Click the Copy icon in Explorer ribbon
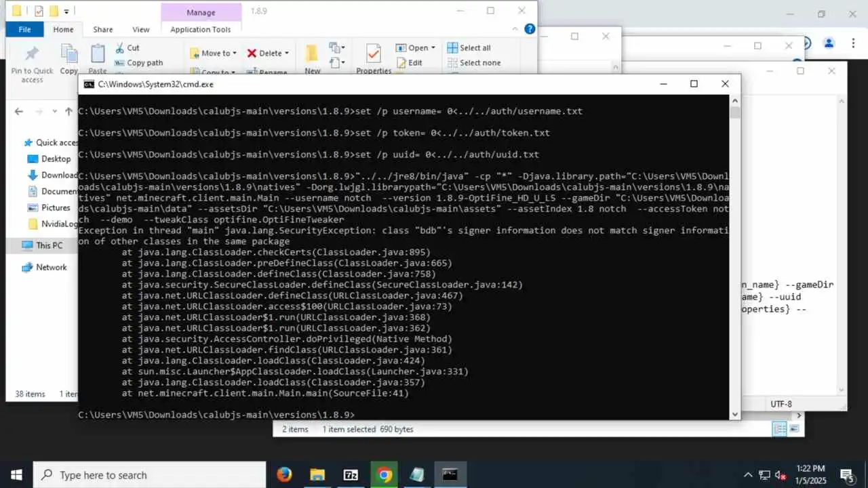Viewport: 868px width, 488px height. pyautogui.click(x=69, y=54)
